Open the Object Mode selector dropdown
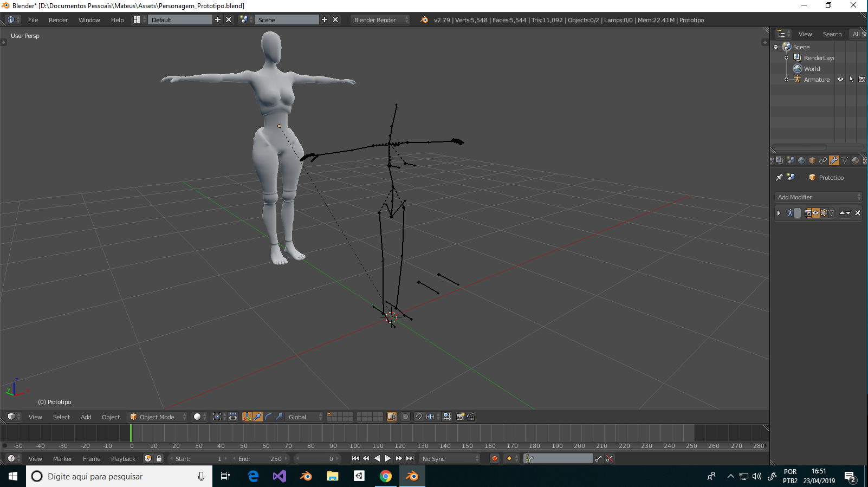This screenshot has height=487, width=868. [158, 417]
